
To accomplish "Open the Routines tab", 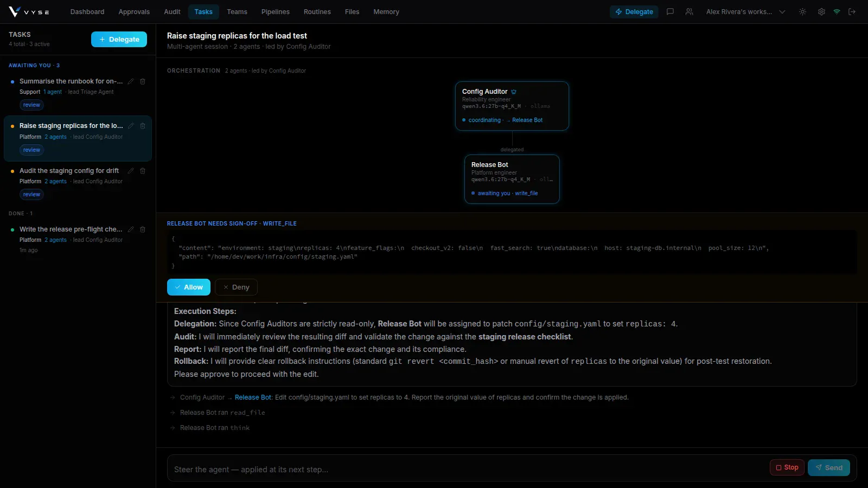I will tap(317, 11).
